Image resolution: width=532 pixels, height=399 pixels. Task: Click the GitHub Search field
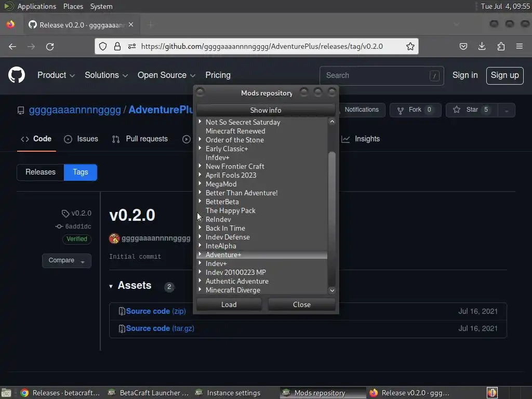click(381, 76)
